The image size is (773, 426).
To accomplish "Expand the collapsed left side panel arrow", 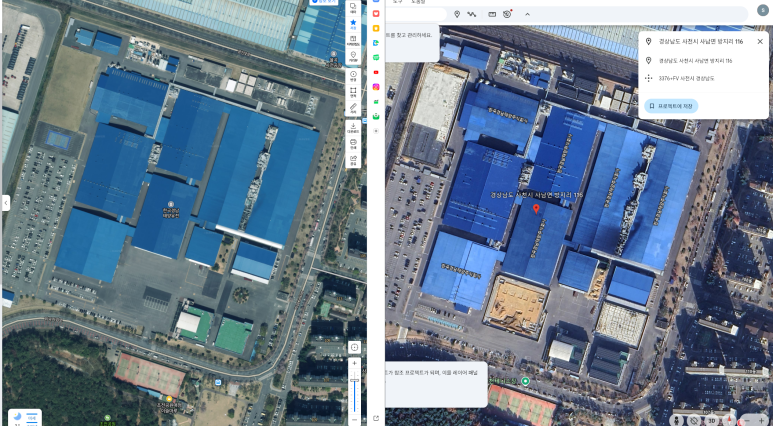I will (6, 203).
